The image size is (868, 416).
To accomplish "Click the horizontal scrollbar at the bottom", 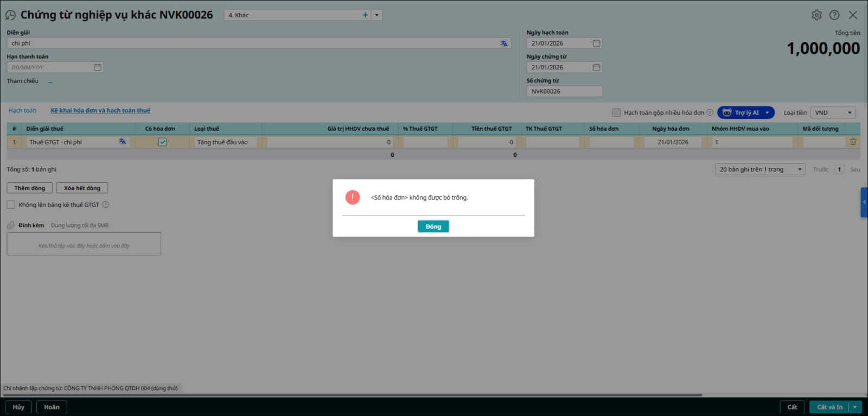I will pyautogui.click(x=353, y=395).
